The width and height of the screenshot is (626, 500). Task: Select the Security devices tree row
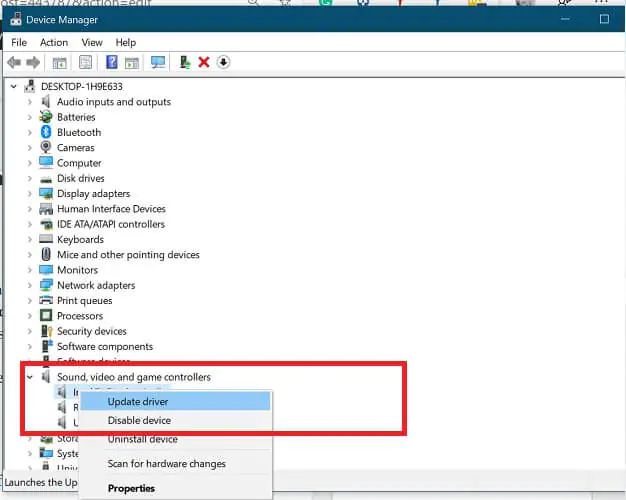pos(92,331)
